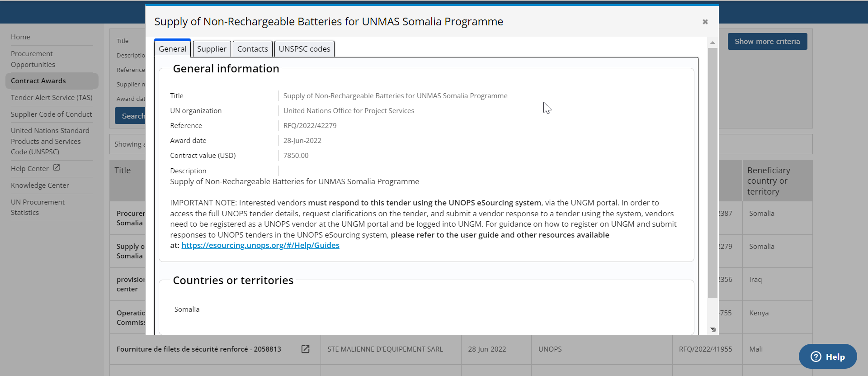This screenshot has width=868, height=376.
Task: Open Tender Alert Service (TAS)
Action: click(x=52, y=98)
